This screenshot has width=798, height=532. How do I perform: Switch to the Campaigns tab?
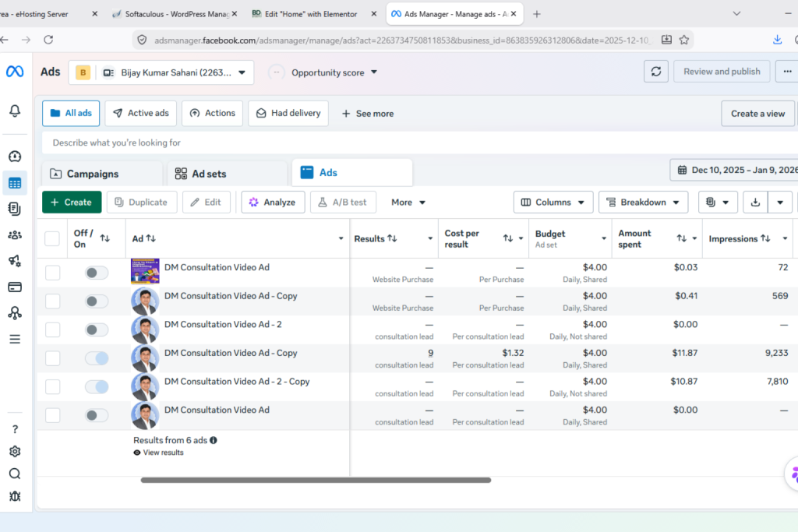click(x=102, y=174)
